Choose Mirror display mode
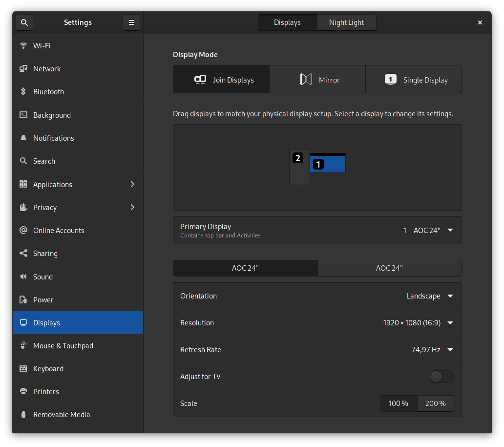504x447 pixels. 317,80
